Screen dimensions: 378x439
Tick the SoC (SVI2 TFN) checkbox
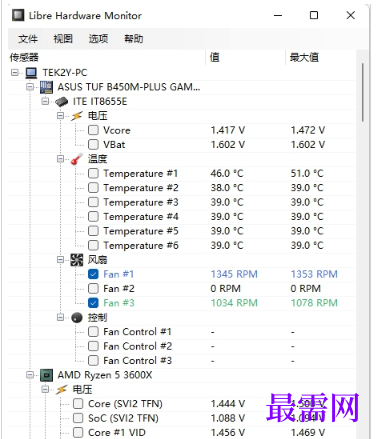pos(78,418)
